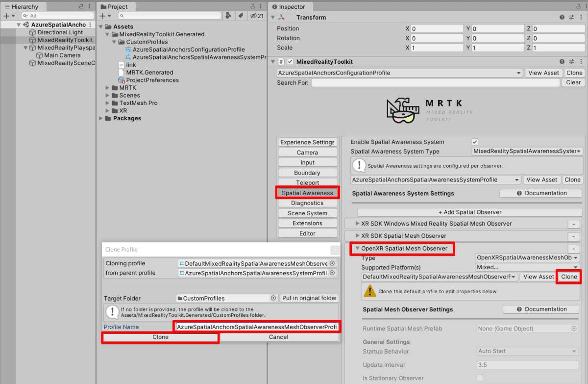Screen dimensions: 588x384
Task: Click Add Spatial Observer button
Action: pyautogui.click(x=470, y=212)
